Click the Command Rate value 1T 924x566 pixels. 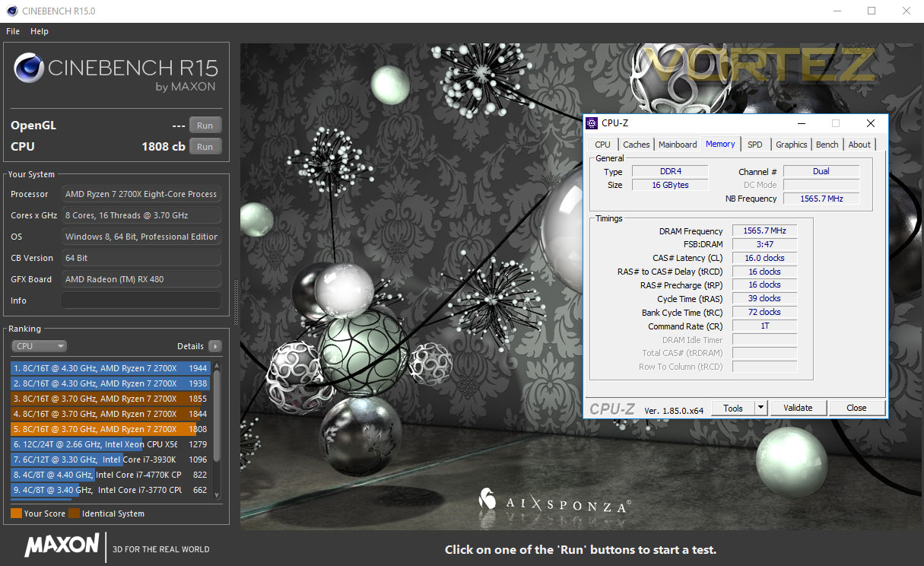click(x=764, y=326)
